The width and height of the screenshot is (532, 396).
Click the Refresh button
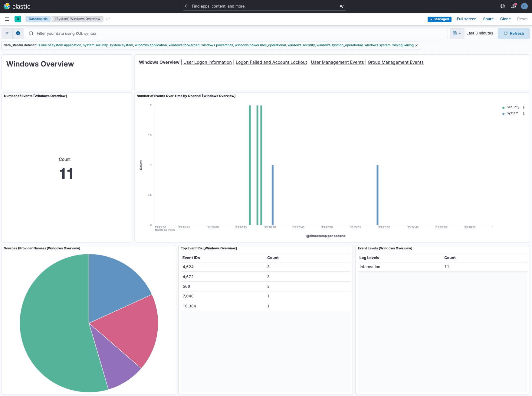(x=514, y=33)
